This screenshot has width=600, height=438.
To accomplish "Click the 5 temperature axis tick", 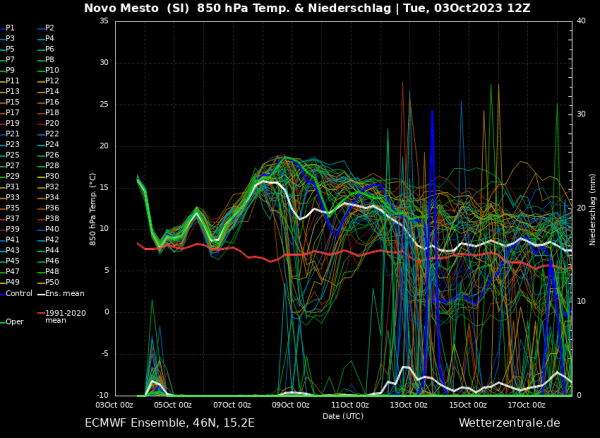I will pos(106,270).
